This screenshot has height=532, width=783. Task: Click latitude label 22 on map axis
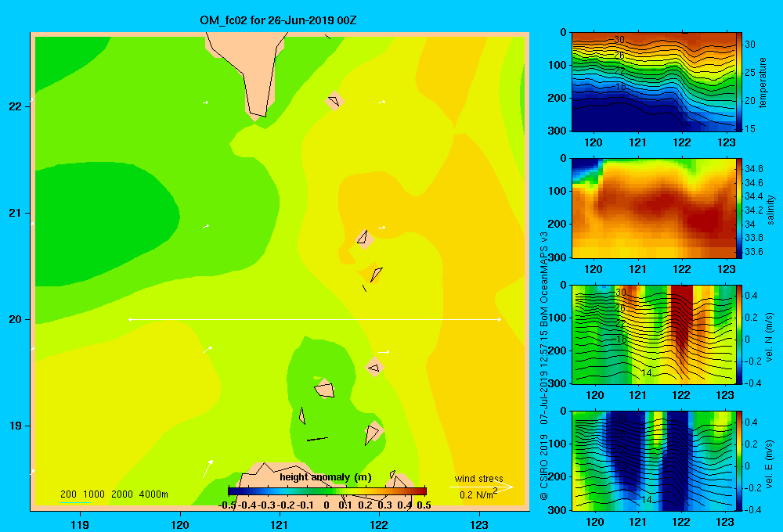click(16, 106)
